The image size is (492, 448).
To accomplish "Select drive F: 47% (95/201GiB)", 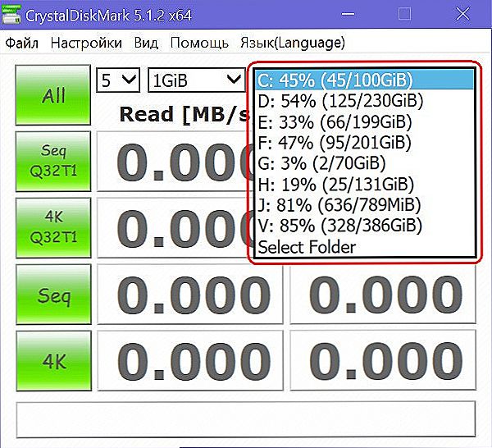I will 364,143.
